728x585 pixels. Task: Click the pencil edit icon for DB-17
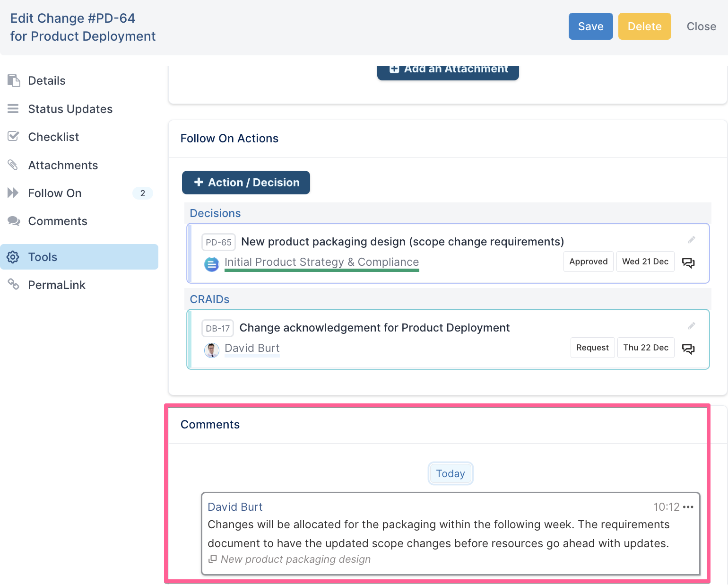coord(691,326)
